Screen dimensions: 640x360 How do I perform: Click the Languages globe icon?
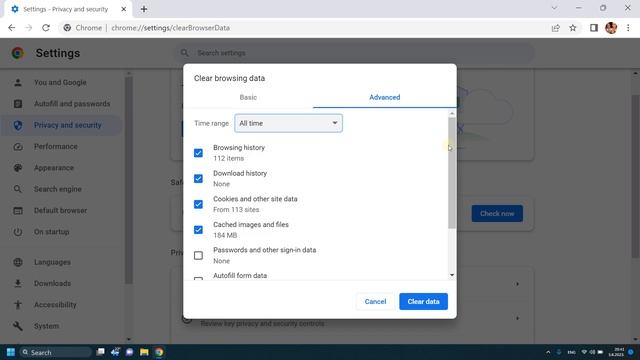[x=18, y=262]
